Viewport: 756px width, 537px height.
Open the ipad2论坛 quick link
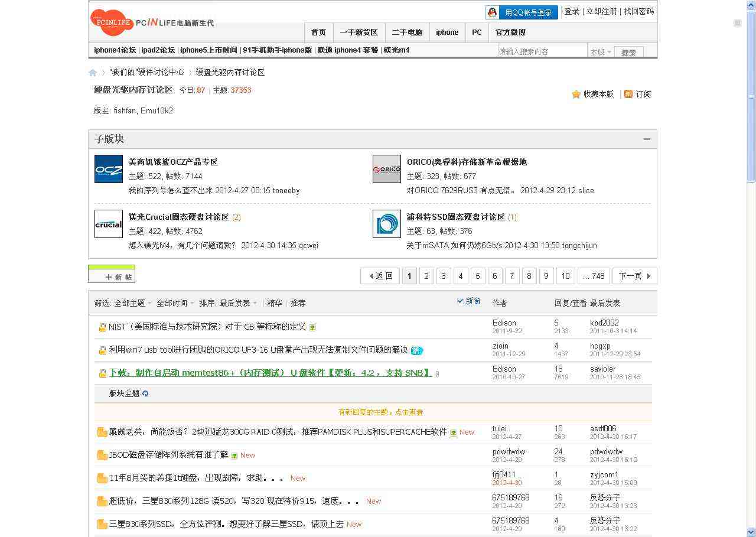point(158,50)
